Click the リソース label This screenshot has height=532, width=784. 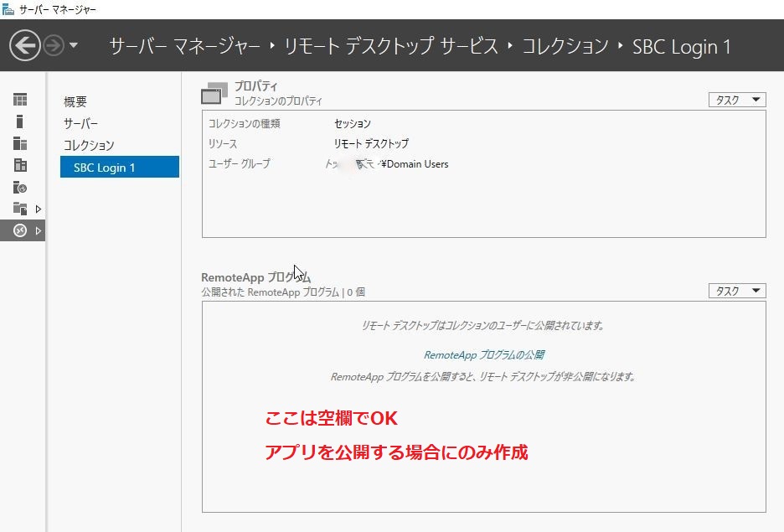(x=223, y=143)
